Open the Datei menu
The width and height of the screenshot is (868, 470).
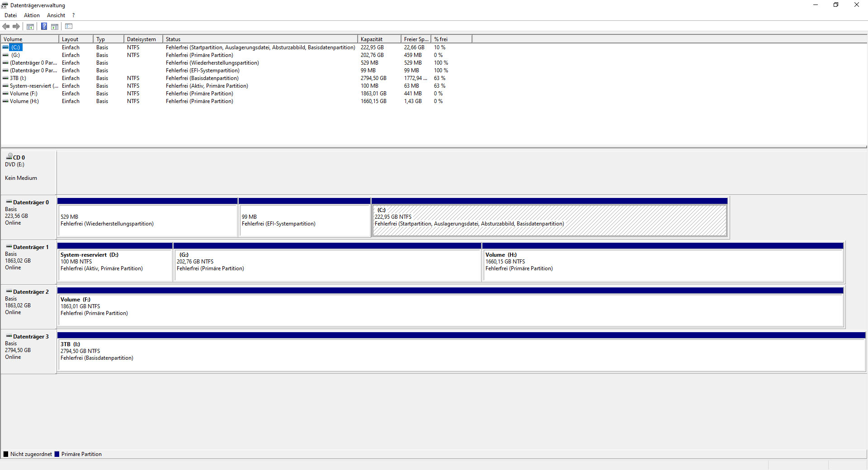click(10, 15)
